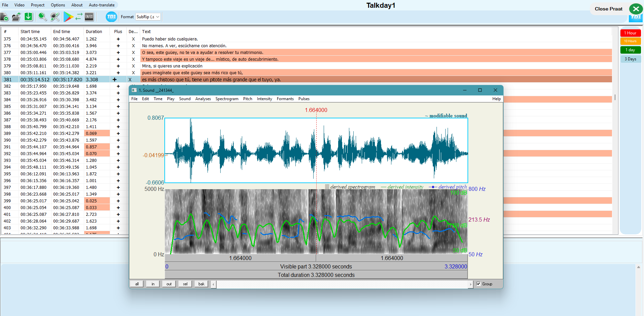Click the highlighted duration 0.069 cell
This screenshot has width=644, height=316.
pos(97,134)
